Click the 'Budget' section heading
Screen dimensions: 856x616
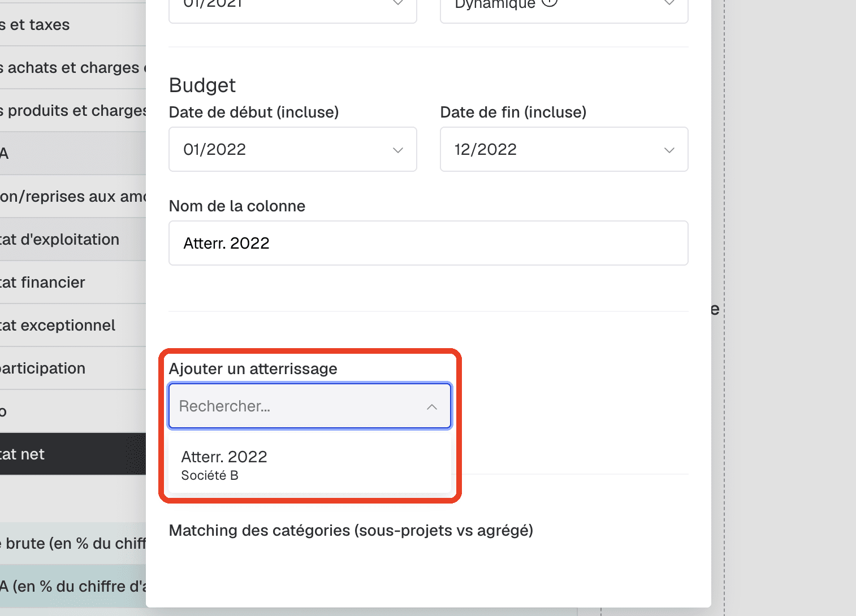coord(202,85)
